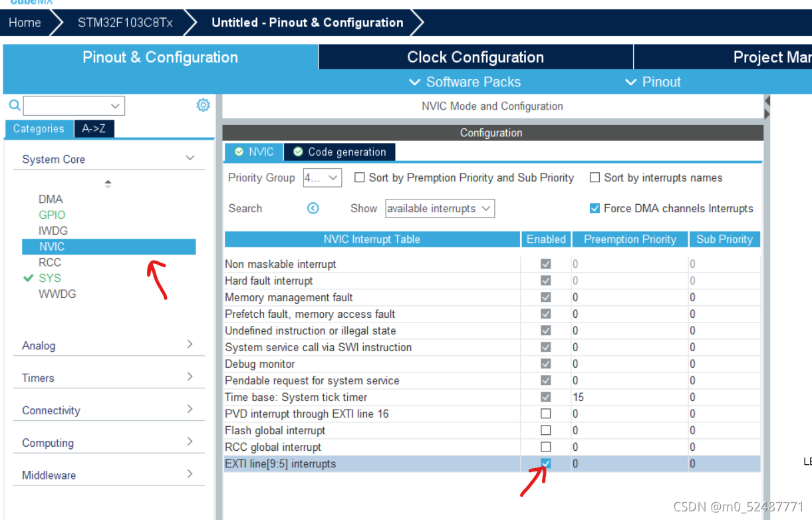
Task: Click EXTI line[9:5] sub priority cell
Action: click(724, 463)
